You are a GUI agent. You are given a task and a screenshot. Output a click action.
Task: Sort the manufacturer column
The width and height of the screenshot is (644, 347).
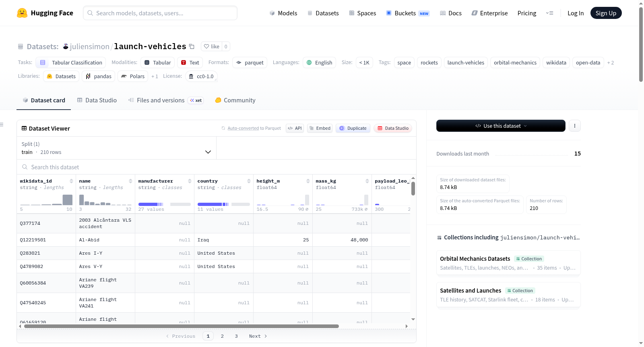point(190,181)
